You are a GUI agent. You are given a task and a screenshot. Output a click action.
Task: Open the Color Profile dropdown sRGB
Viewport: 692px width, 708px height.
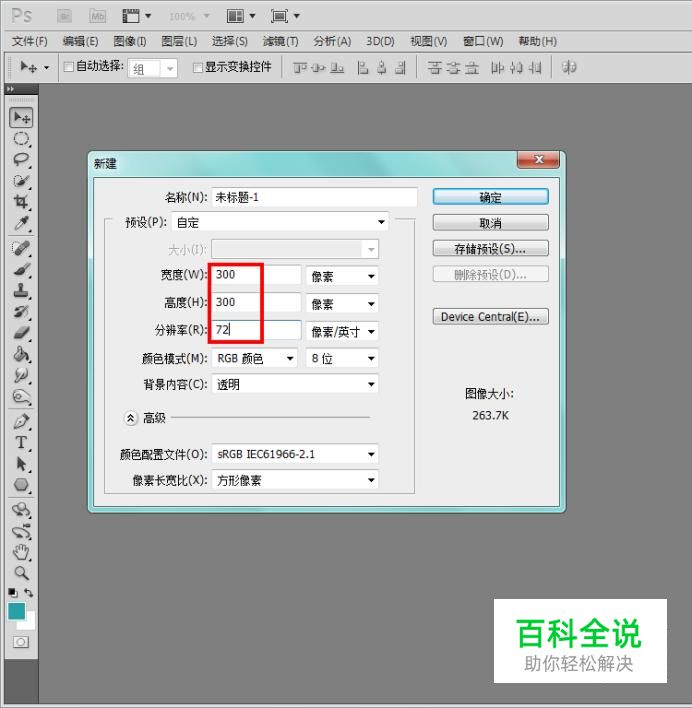point(295,454)
